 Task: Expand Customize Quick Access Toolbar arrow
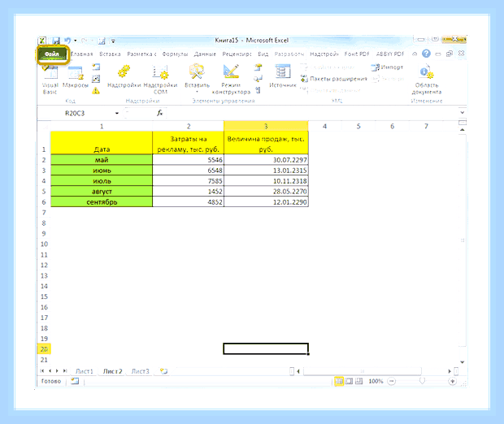click(x=113, y=41)
